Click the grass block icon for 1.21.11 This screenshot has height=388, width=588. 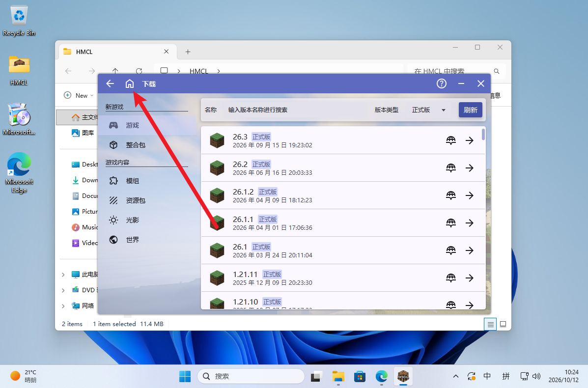(217, 278)
